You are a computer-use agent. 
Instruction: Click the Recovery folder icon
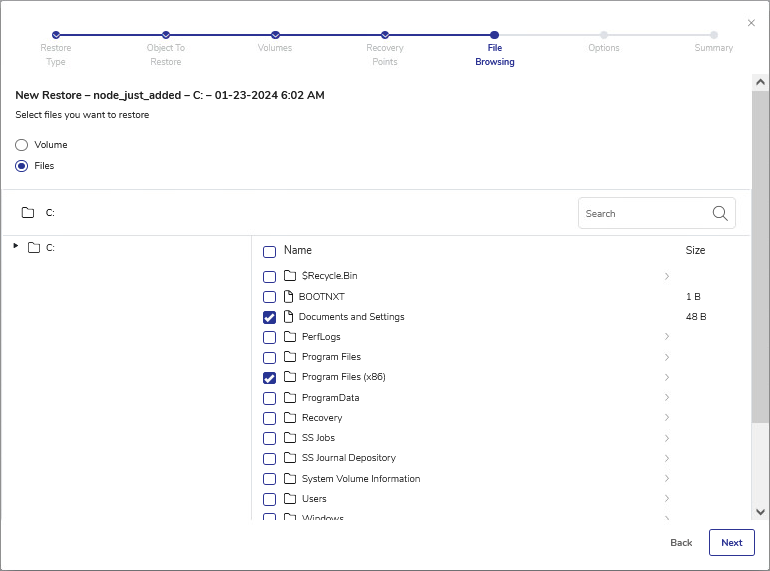(290, 418)
